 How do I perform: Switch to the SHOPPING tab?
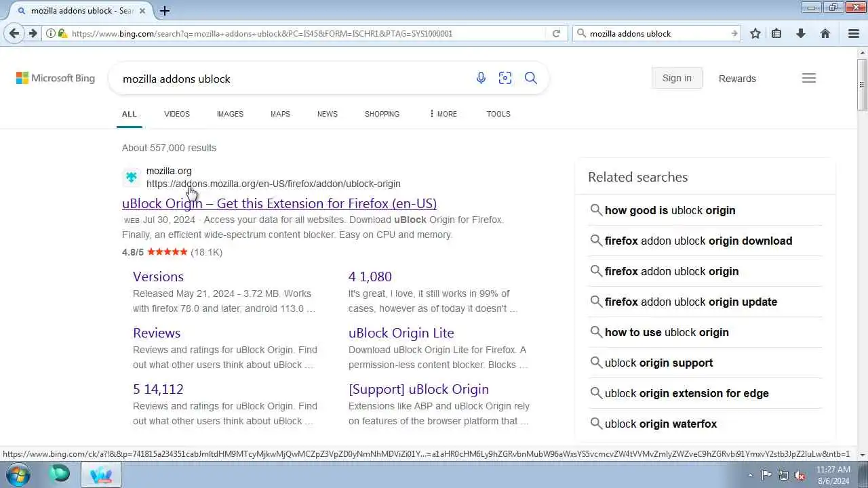[382, 114]
